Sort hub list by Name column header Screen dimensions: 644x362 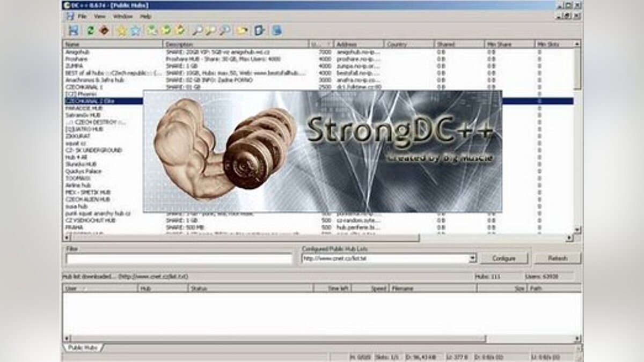(113, 44)
